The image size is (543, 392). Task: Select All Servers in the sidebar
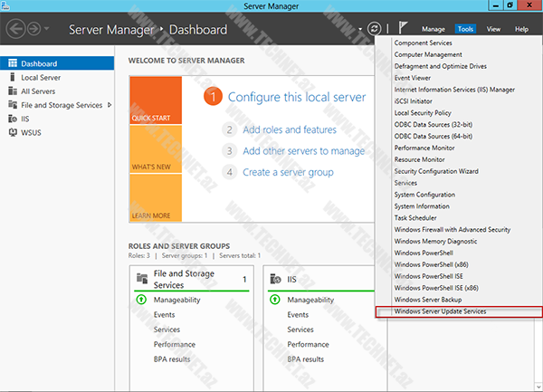pyautogui.click(x=38, y=91)
